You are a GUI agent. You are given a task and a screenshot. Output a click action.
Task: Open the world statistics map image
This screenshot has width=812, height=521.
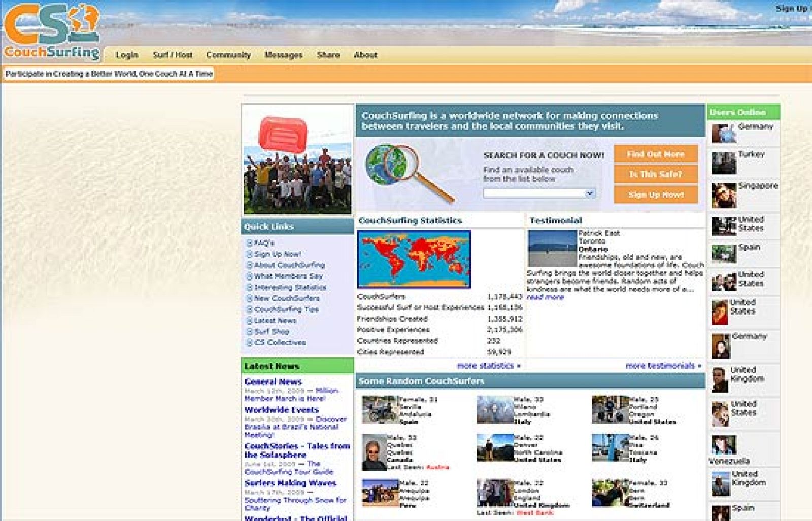click(x=414, y=259)
